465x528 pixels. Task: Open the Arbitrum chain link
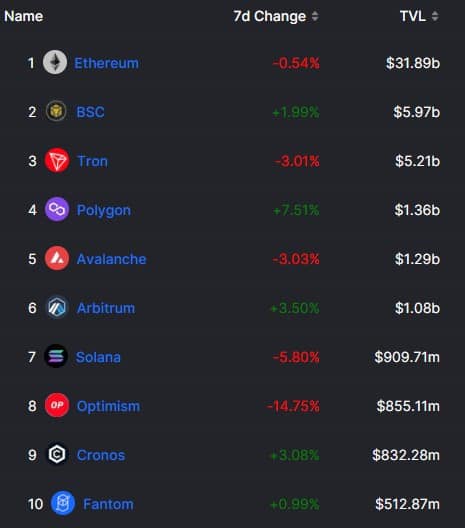106,308
